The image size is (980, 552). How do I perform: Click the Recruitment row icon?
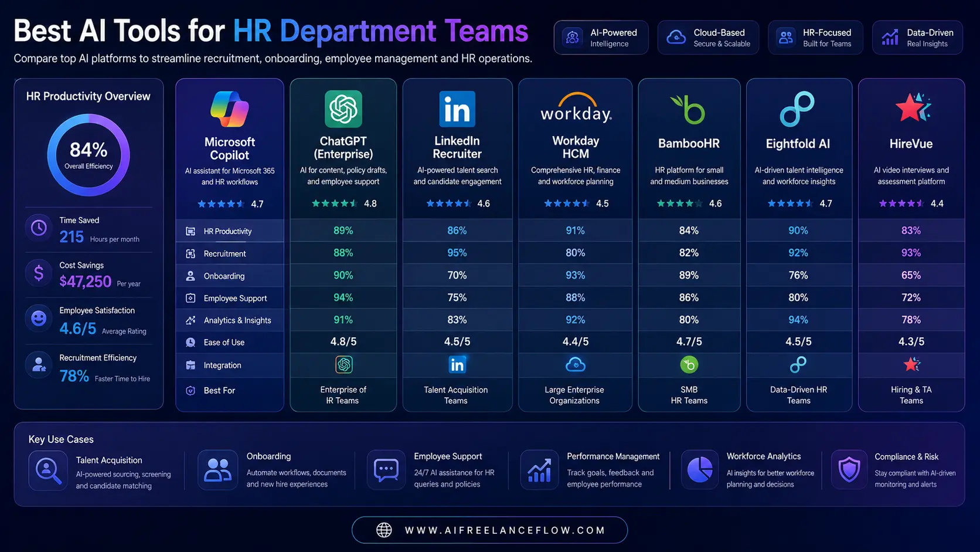[x=190, y=253]
